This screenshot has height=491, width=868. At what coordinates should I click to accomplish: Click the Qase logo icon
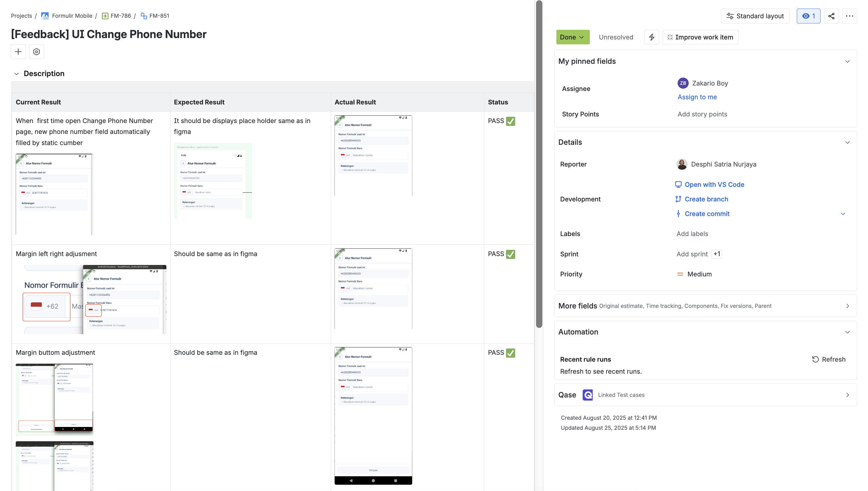(x=588, y=395)
